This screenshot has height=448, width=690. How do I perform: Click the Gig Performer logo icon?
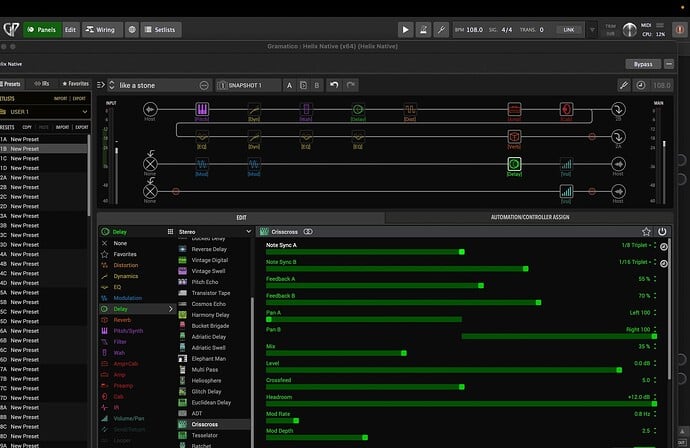click(x=11, y=29)
